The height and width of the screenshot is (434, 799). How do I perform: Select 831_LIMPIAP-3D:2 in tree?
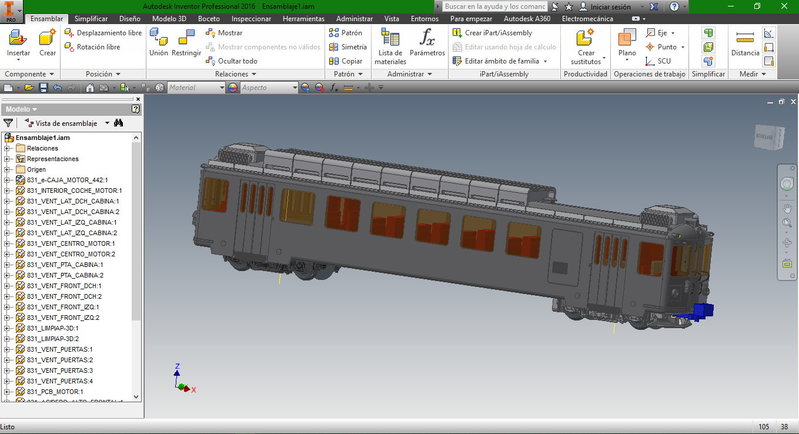52,339
